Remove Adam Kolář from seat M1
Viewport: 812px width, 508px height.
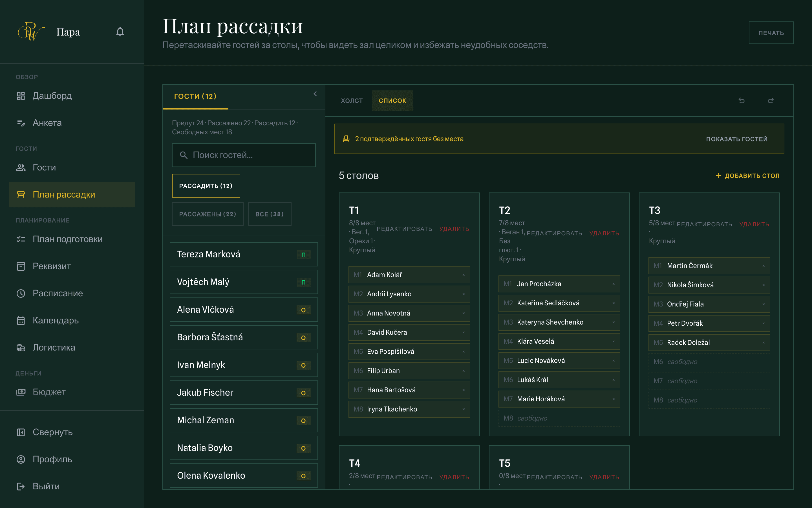[x=464, y=275]
